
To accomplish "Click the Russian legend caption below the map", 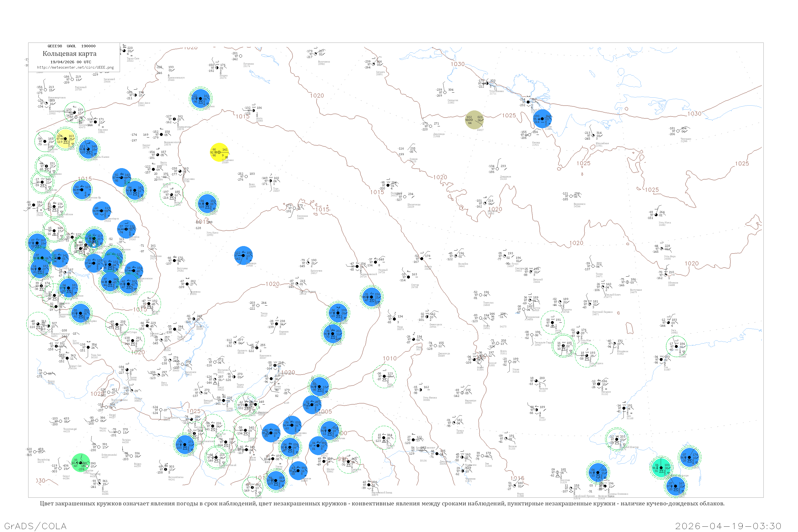I will pyautogui.click(x=382, y=504).
